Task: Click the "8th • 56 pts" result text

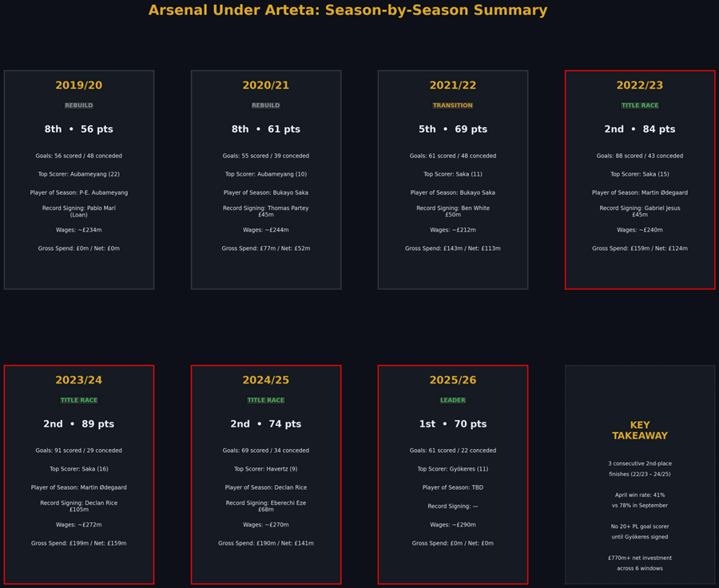Action: tap(78, 129)
